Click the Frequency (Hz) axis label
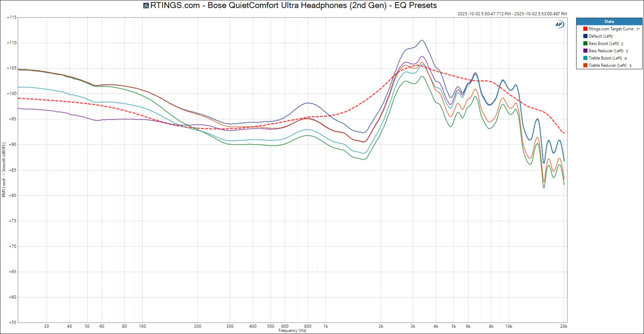 point(292,330)
